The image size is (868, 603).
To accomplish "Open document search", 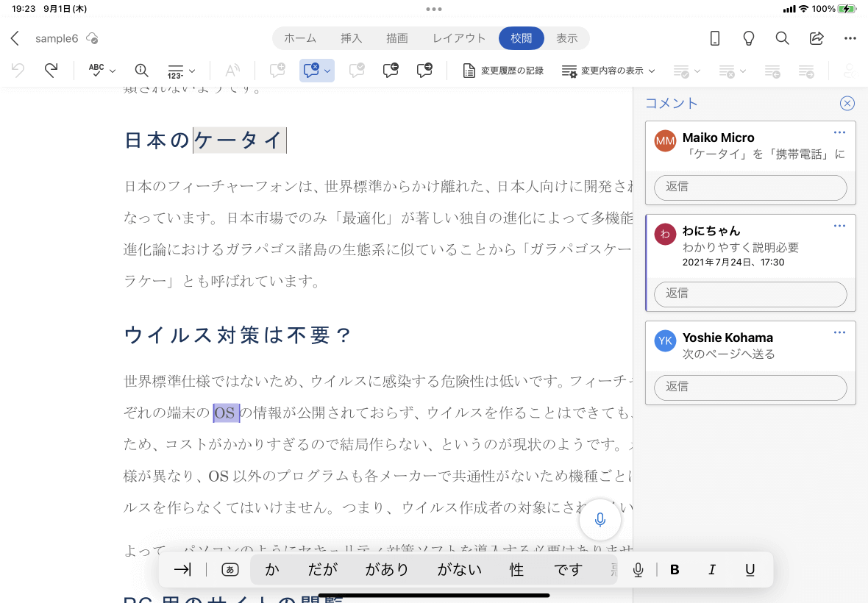I will pos(782,38).
